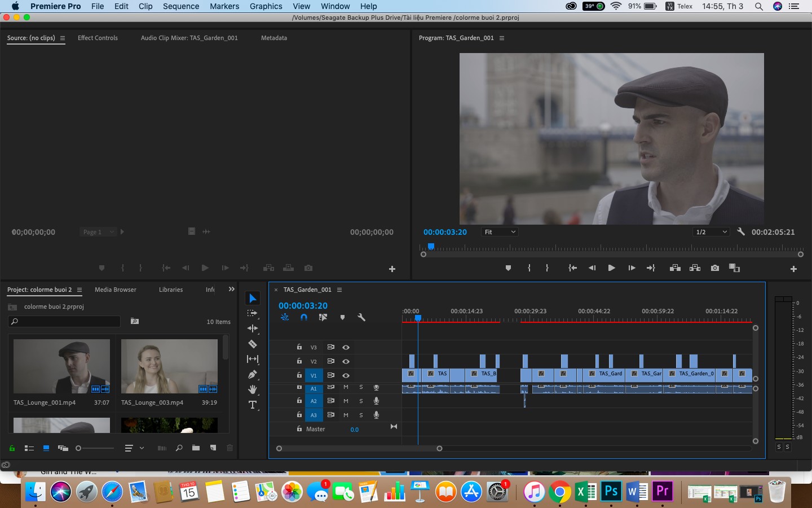Click New Bin folder icon in Project panel
The width and height of the screenshot is (812, 508).
pos(196,448)
